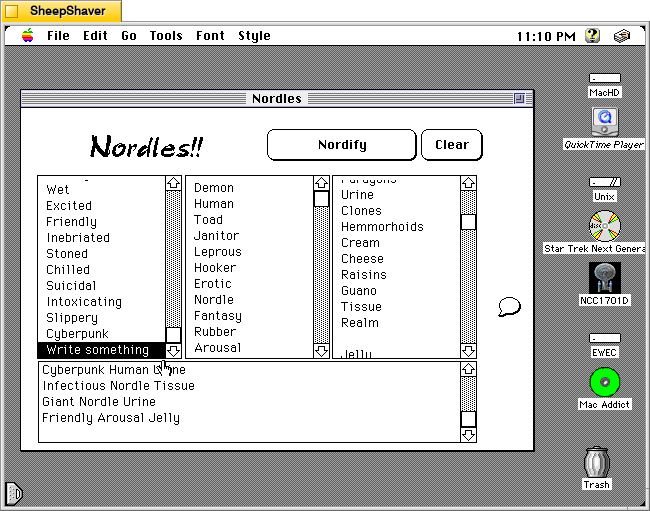Click up arrow of Urine list scrollbar
The image size is (650, 511).
[468, 183]
